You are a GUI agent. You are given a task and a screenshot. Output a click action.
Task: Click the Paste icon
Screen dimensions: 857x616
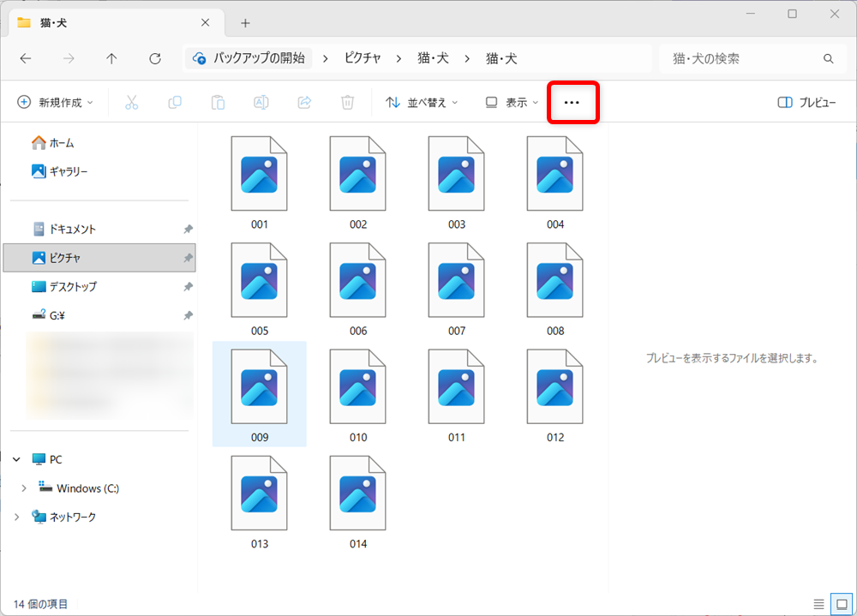(218, 102)
